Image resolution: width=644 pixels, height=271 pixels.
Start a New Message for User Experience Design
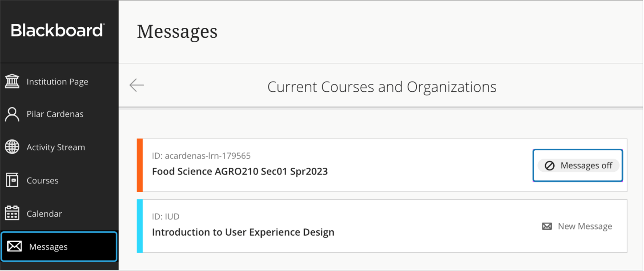click(585, 226)
